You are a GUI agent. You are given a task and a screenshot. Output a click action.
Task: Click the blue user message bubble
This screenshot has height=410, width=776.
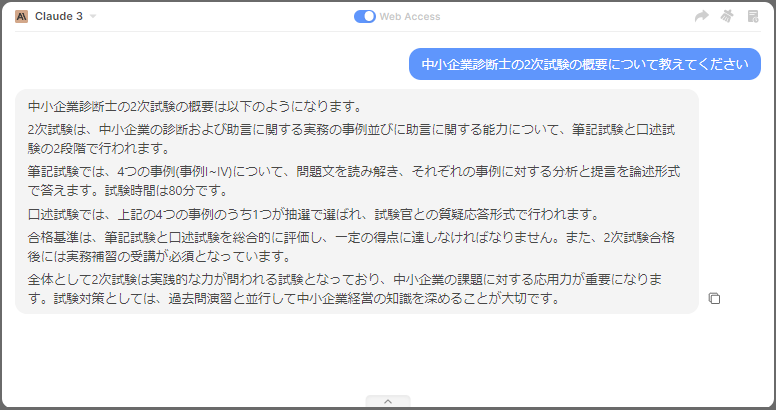tap(584, 64)
